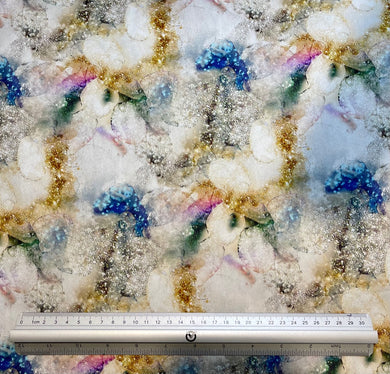This screenshot has height=374, width=390.
Task: Click the blue glitter motif at far left edge
Action: pyautogui.click(x=9, y=81)
